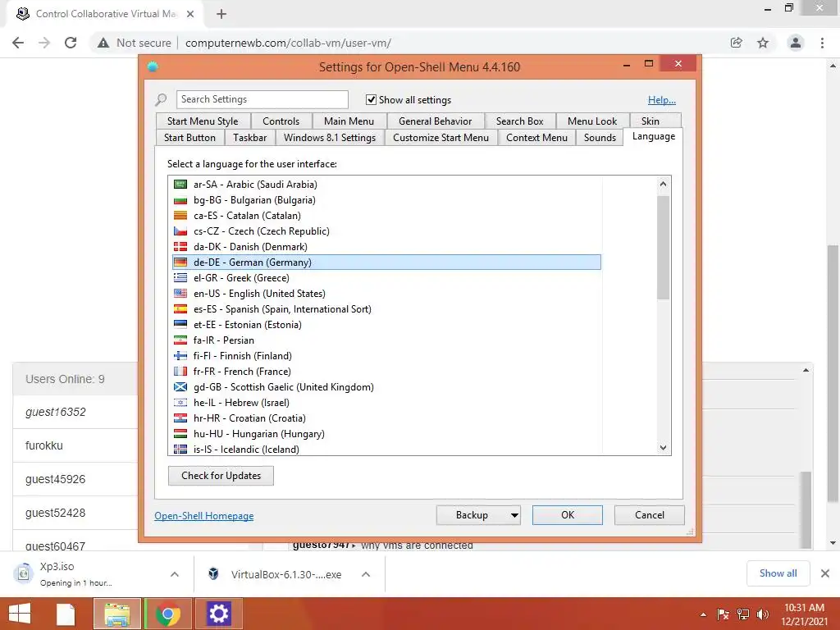840x630 pixels.
Task: Click the Czech Republic flag icon
Action: point(180,231)
